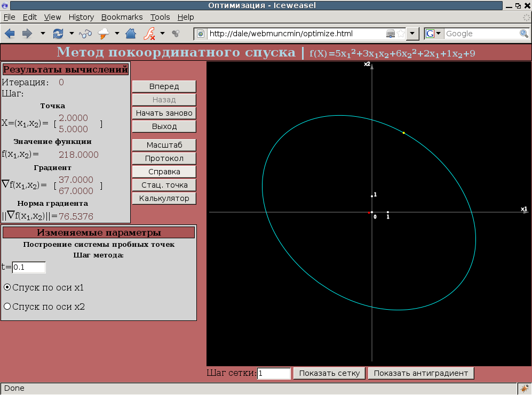This screenshot has height=395, width=532.
Task: Click the browser Forward arrow icon
Action: 27,34
